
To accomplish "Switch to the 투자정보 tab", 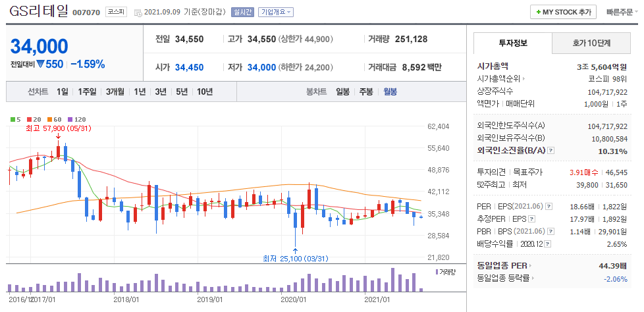I will coord(513,43).
